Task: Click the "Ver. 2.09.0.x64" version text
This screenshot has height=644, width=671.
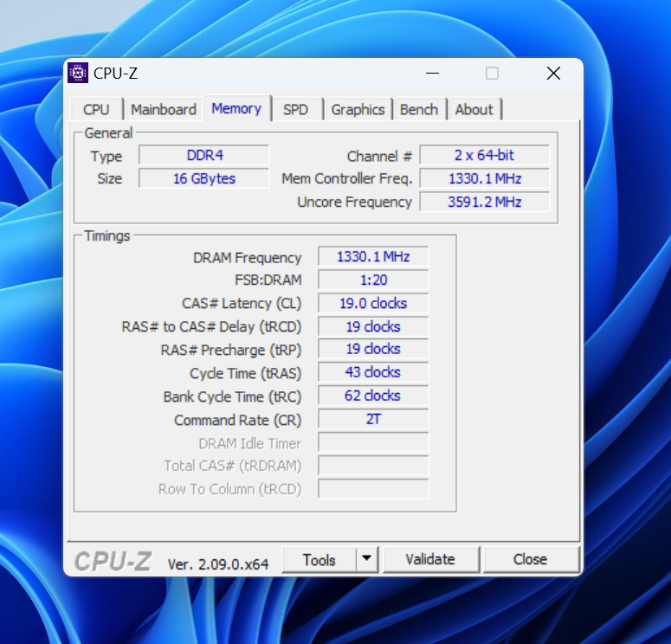Action: tap(218, 564)
